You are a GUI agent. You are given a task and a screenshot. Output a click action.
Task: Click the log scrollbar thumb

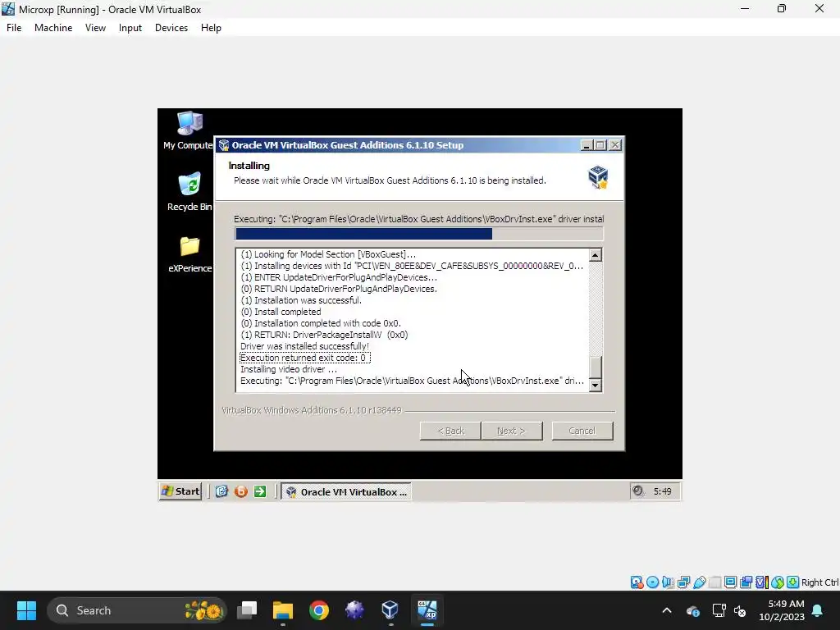pos(596,367)
